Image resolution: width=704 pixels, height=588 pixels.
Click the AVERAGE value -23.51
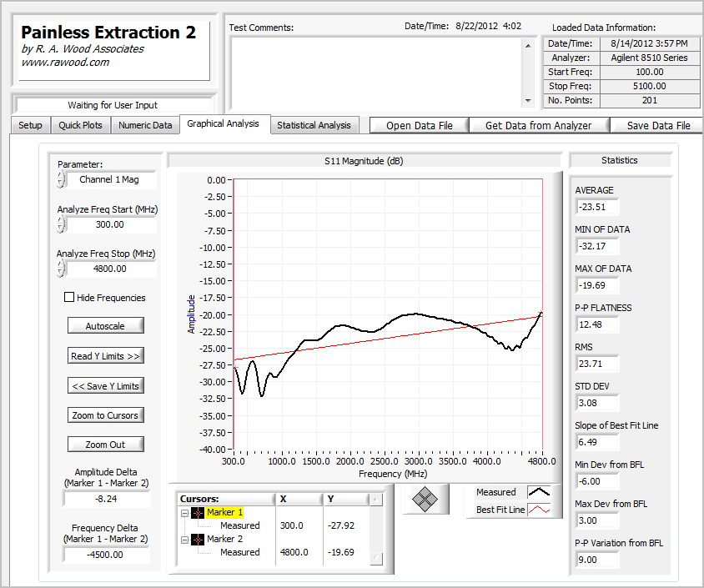(x=597, y=207)
